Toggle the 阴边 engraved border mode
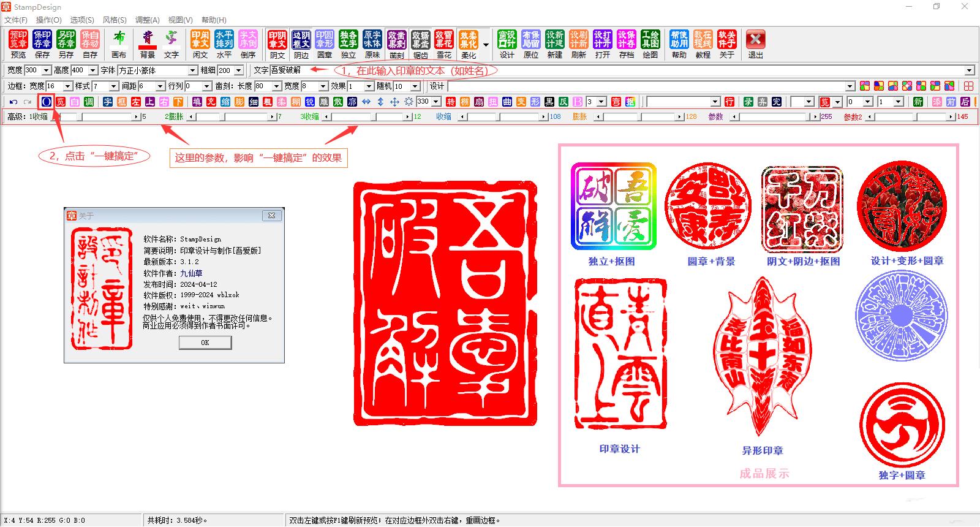 (301, 44)
